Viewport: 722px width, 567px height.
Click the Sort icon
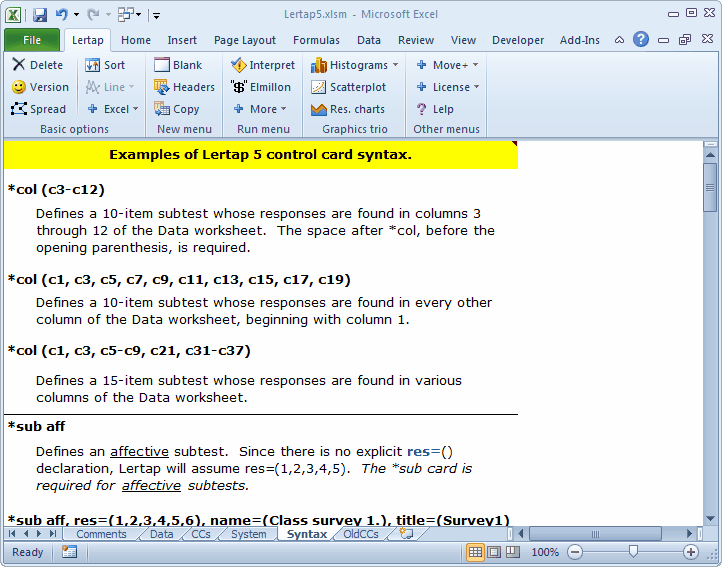point(93,65)
